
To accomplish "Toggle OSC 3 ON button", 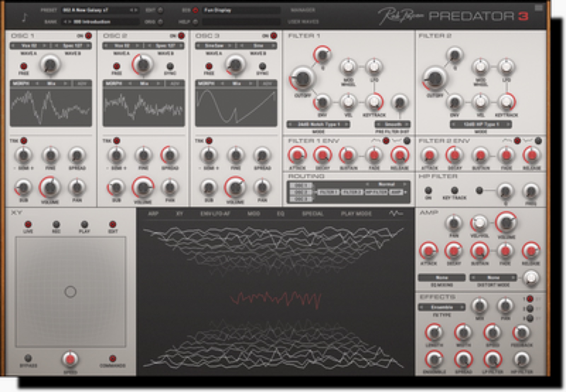I will click(273, 35).
